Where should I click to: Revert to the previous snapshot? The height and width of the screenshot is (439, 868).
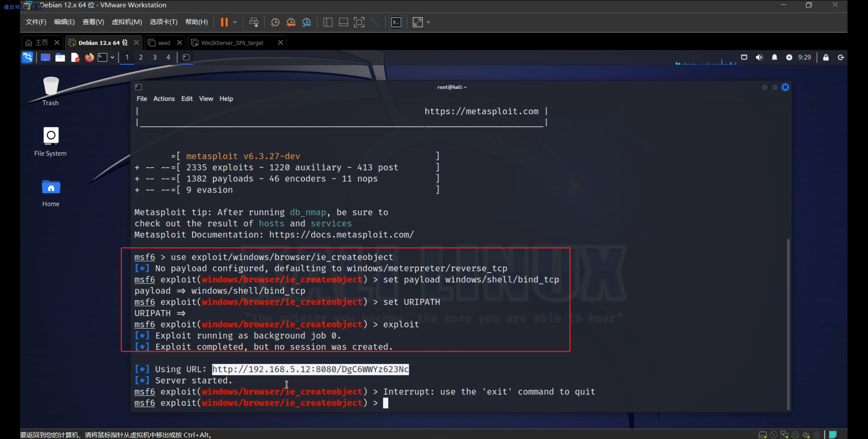tap(291, 22)
